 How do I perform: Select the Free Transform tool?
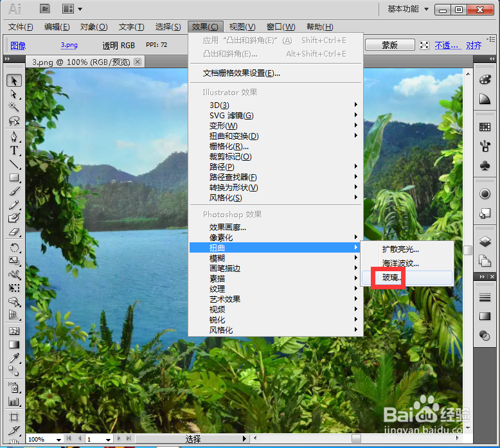14,288
